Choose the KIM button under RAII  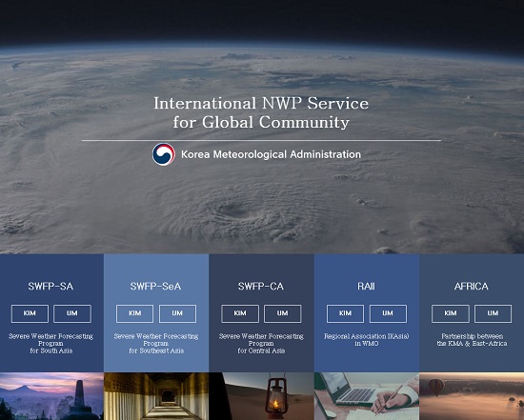coord(345,313)
